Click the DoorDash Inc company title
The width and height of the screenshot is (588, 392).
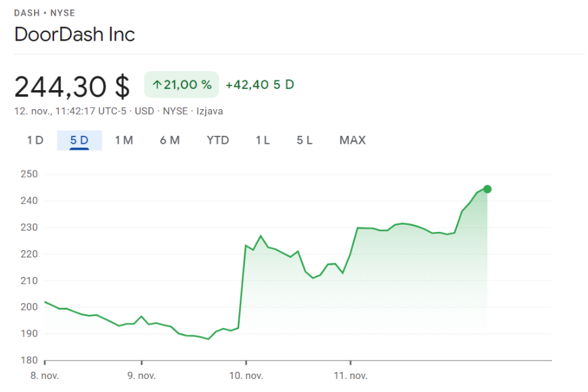pyautogui.click(x=74, y=35)
